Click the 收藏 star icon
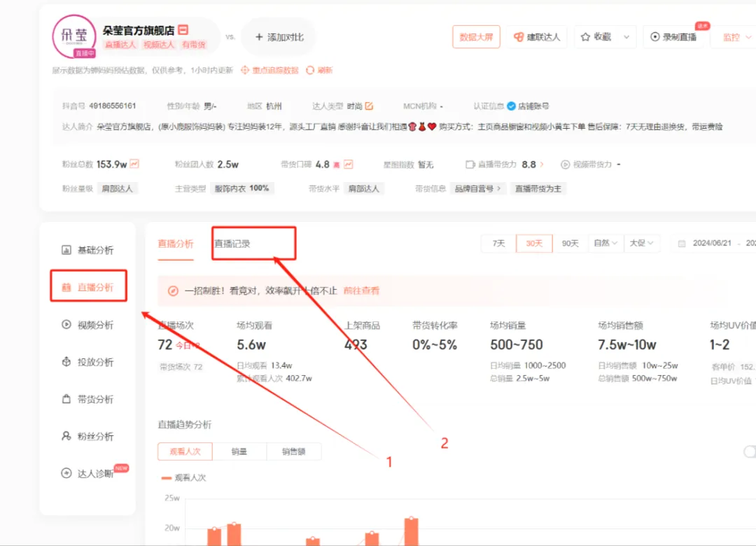The height and width of the screenshot is (546, 756). pos(585,37)
